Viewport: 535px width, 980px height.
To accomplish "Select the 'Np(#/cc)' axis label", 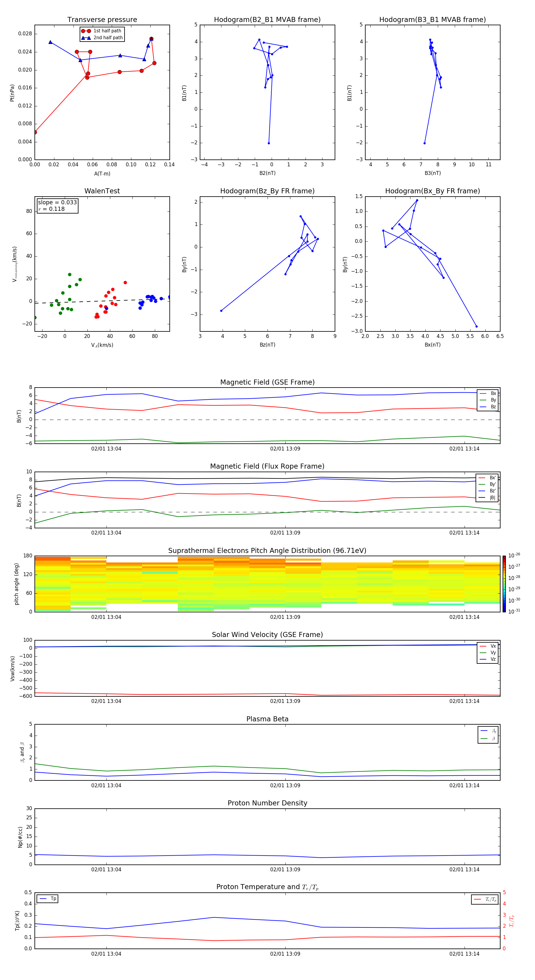I will pyautogui.click(x=20, y=837).
